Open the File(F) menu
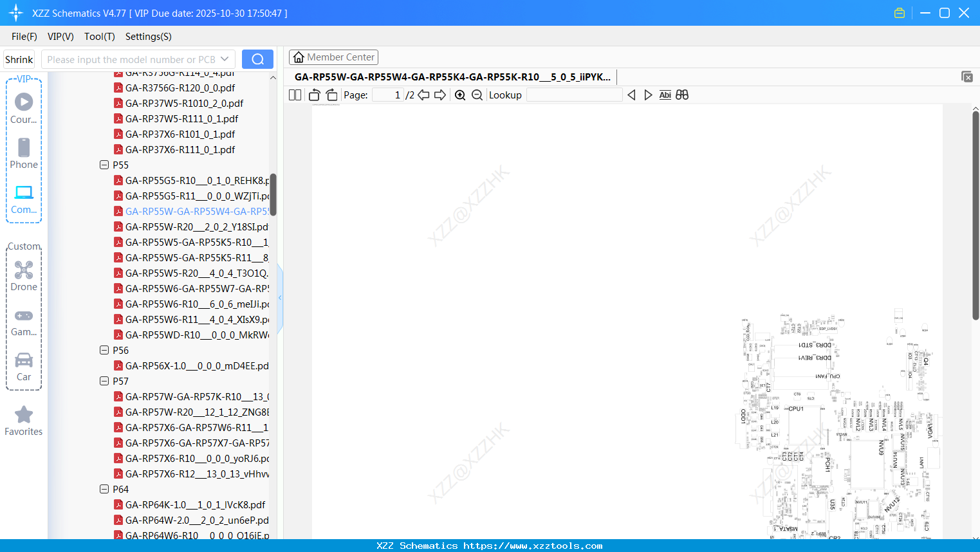This screenshot has height=552, width=980. pos(24,37)
